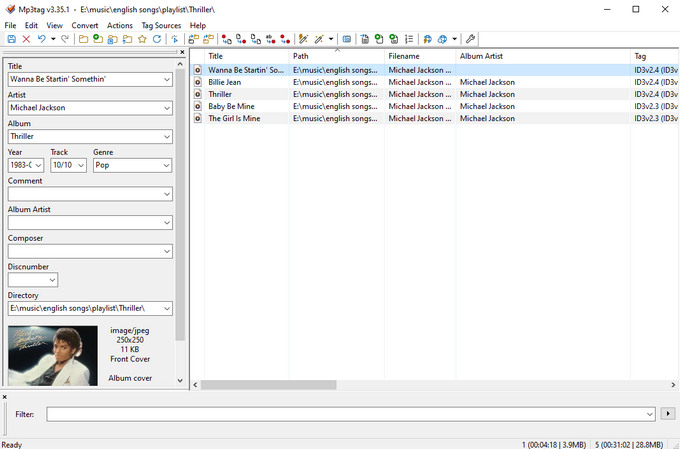
Task: Click the Favorites star icon
Action: click(x=142, y=39)
